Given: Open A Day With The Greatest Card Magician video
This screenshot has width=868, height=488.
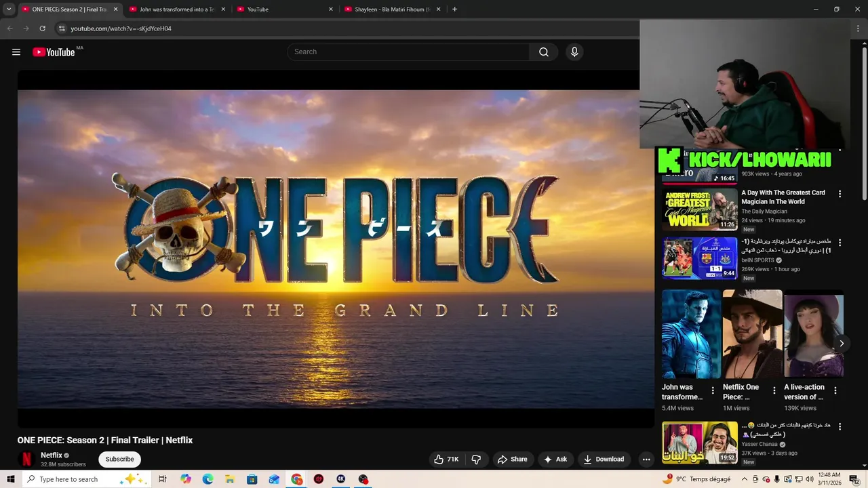Looking at the screenshot, I should click(783, 197).
